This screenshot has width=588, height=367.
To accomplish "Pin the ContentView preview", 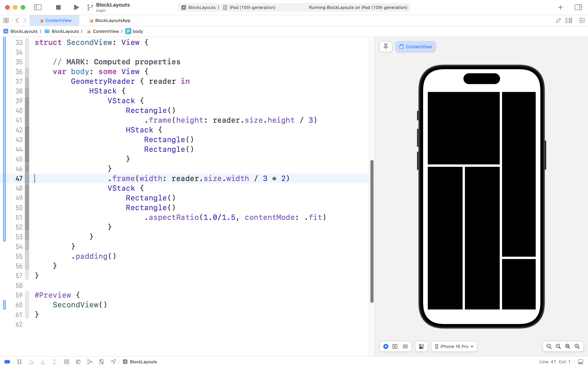I will pyautogui.click(x=386, y=47).
